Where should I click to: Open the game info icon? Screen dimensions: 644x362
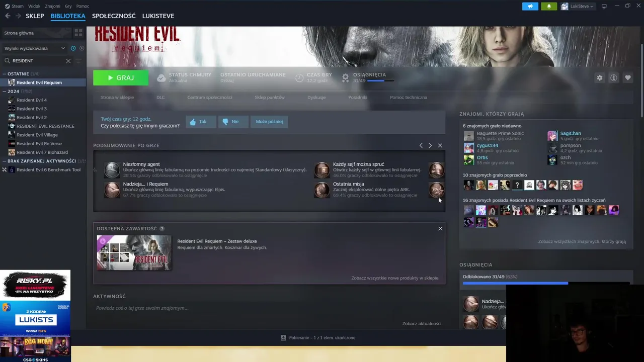(x=613, y=78)
